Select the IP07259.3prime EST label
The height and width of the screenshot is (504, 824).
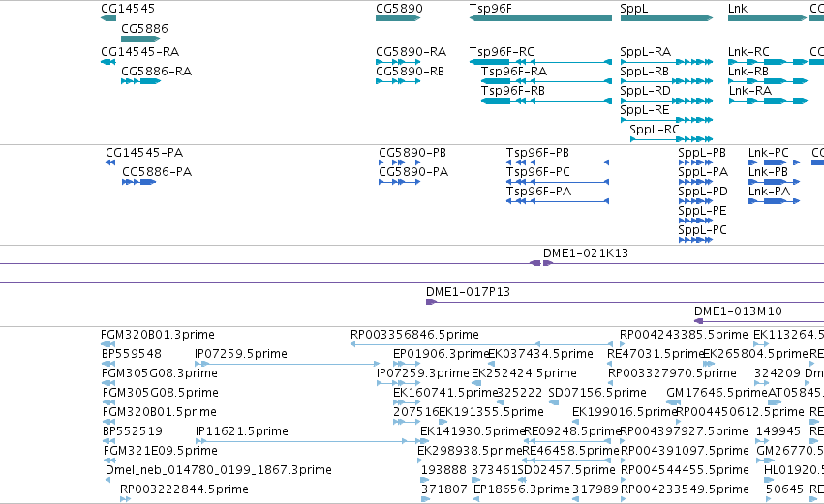[423, 373]
